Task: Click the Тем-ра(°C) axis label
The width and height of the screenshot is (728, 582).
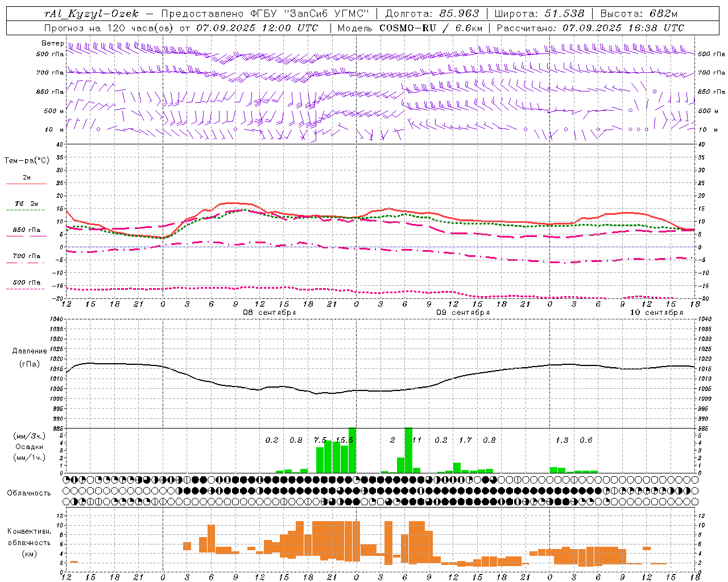Action: tap(27, 161)
